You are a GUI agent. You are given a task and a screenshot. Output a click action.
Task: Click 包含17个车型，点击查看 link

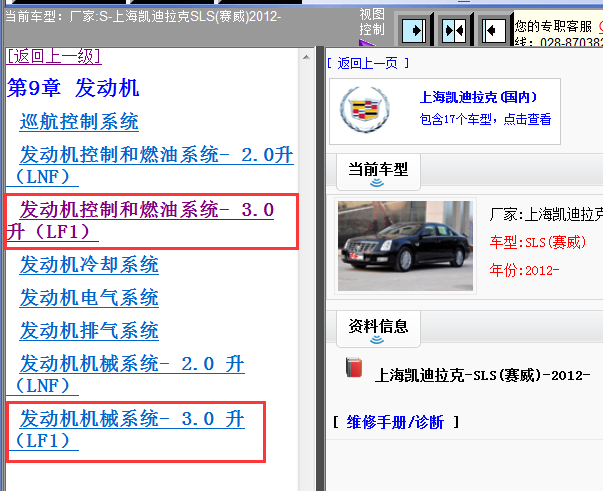tap(485, 119)
